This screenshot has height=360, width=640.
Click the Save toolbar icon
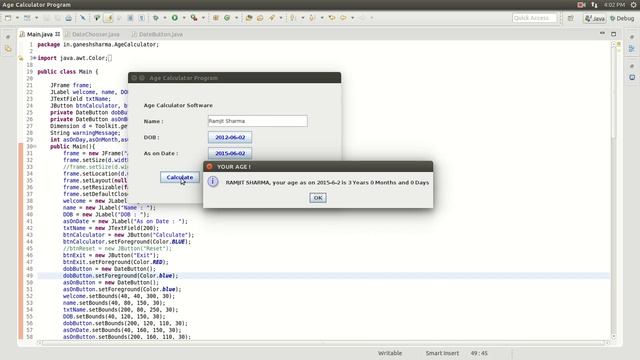coord(46,18)
